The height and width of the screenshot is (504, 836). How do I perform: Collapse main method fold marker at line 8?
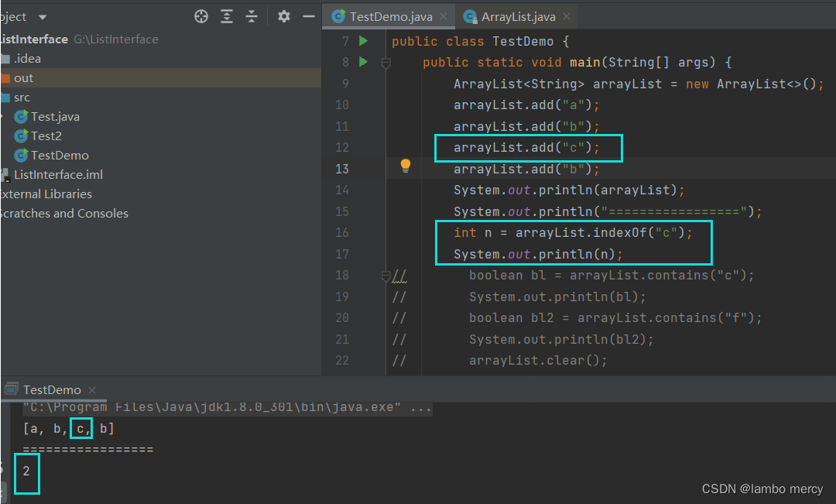pyautogui.click(x=386, y=63)
